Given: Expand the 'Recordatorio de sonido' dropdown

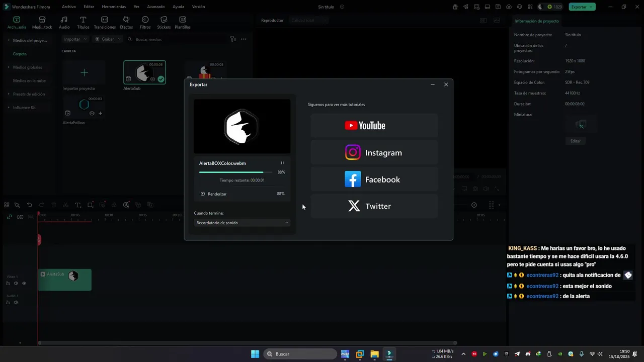Looking at the screenshot, I should pos(242,223).
